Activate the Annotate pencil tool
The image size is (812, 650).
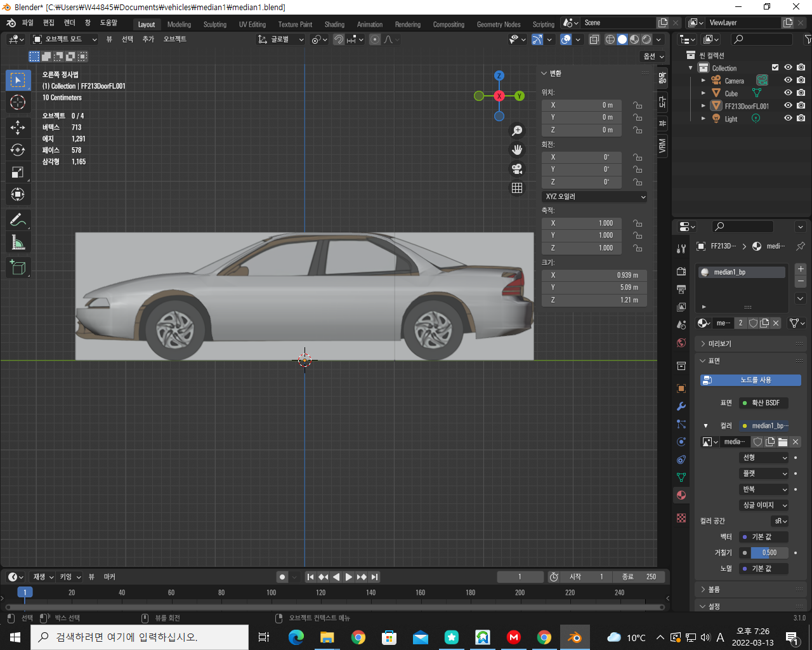point(18,220)
